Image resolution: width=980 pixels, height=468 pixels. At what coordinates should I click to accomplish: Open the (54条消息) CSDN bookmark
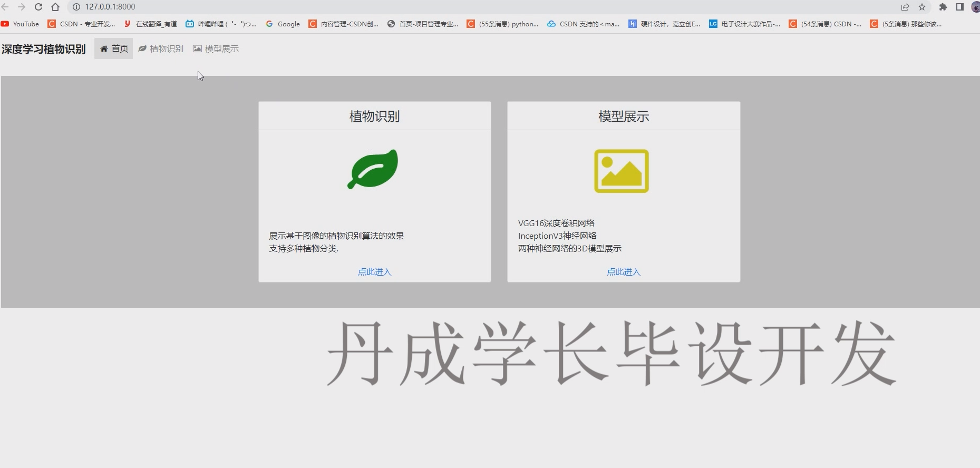point(825,24)
